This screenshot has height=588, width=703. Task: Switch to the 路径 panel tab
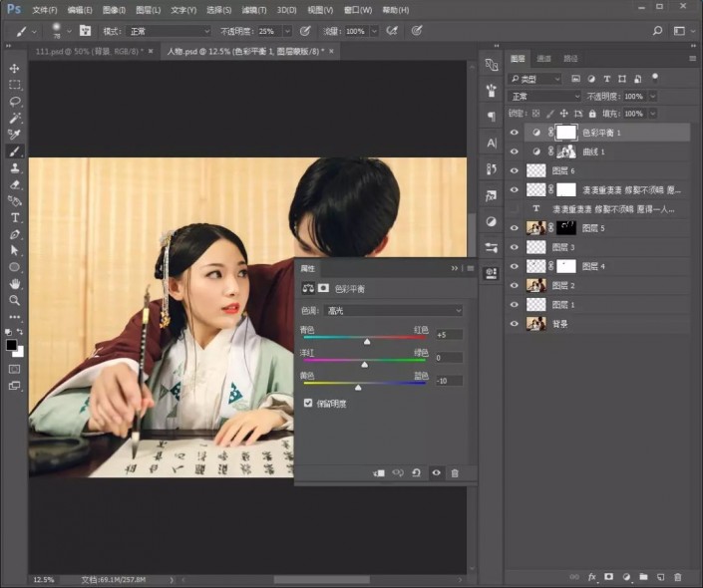tap(570, 58)
